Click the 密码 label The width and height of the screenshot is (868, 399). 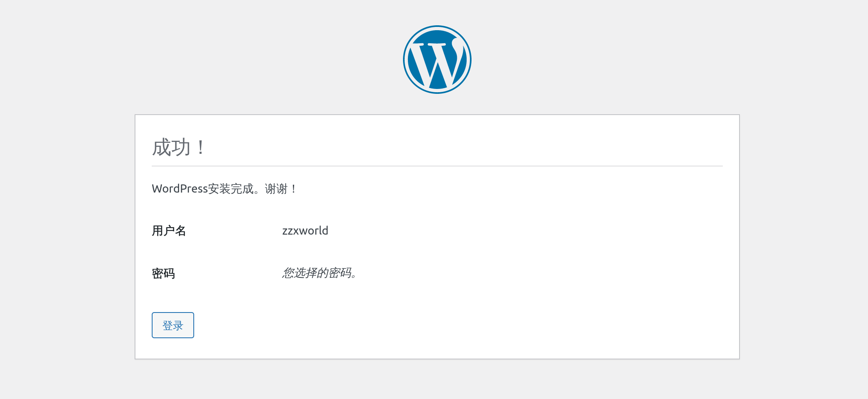(x=164, y=274)
